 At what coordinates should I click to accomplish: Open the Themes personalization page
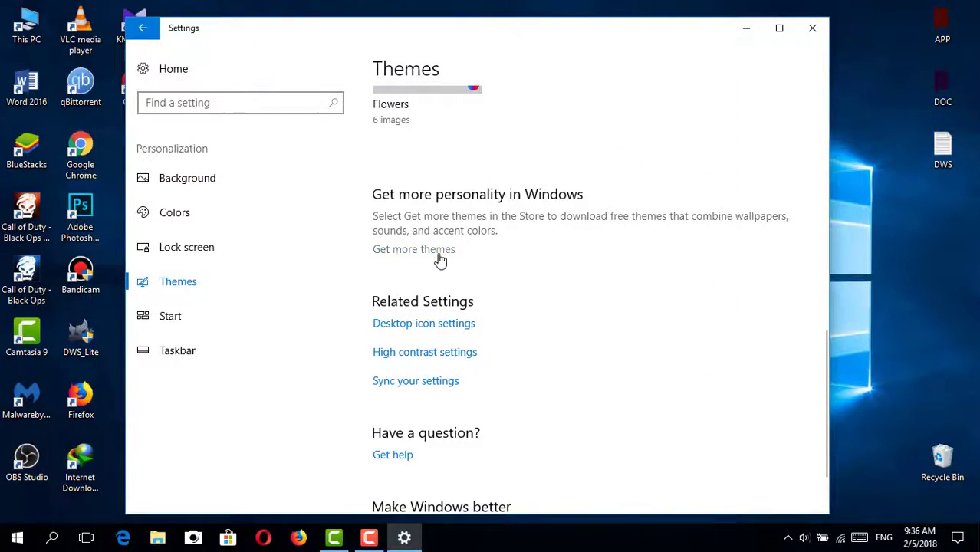point(178,281)
